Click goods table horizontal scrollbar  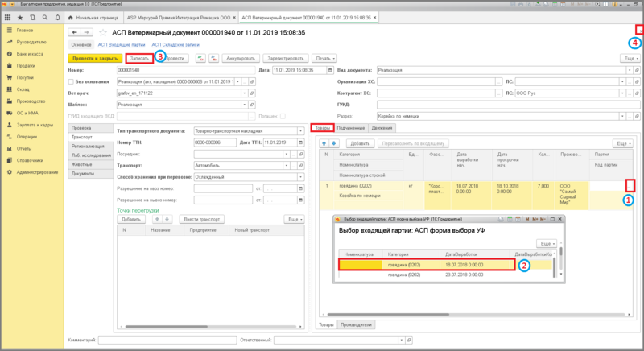(x=387, y=315)
